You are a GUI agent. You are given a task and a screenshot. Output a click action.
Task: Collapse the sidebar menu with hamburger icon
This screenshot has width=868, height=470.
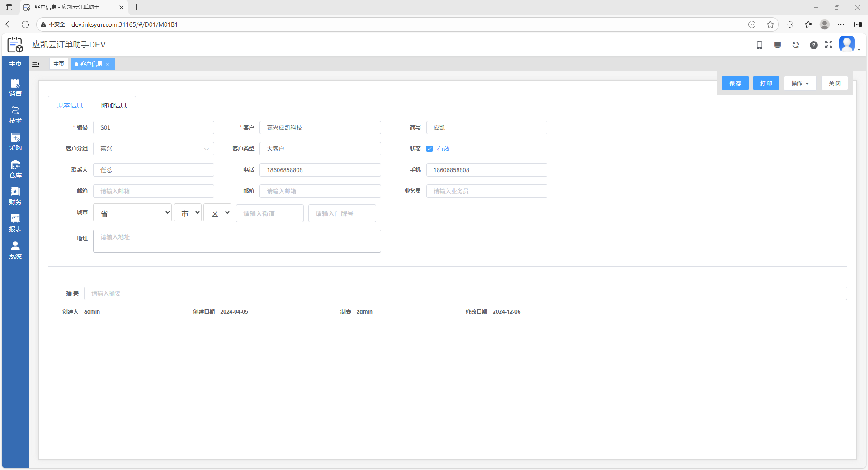pyautogui.click(x=36, y=64)
